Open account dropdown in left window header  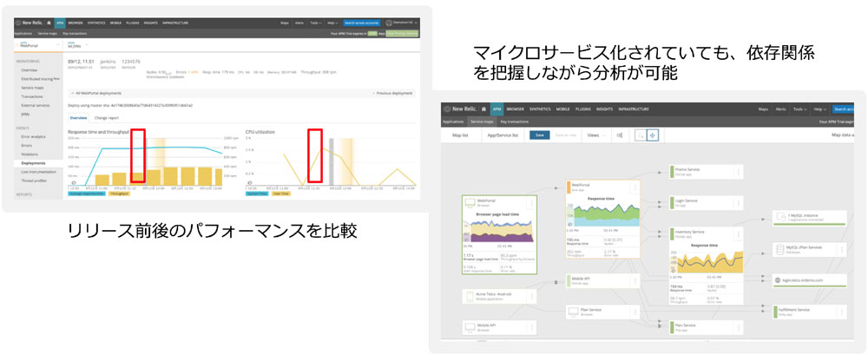[x=402, y=23]
